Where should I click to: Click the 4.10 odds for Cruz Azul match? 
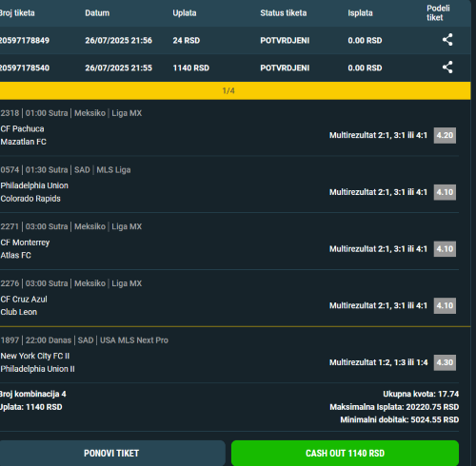pyautogui.click(x=445, y=305)
